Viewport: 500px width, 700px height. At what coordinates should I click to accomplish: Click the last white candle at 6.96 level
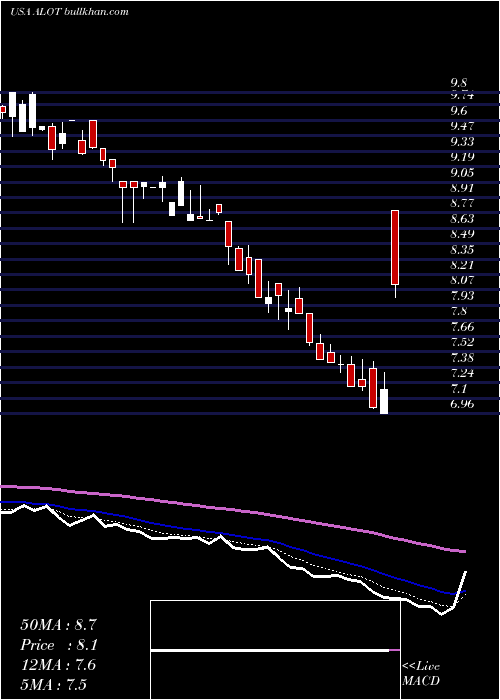pyautogui.click(x=384, y=401)
